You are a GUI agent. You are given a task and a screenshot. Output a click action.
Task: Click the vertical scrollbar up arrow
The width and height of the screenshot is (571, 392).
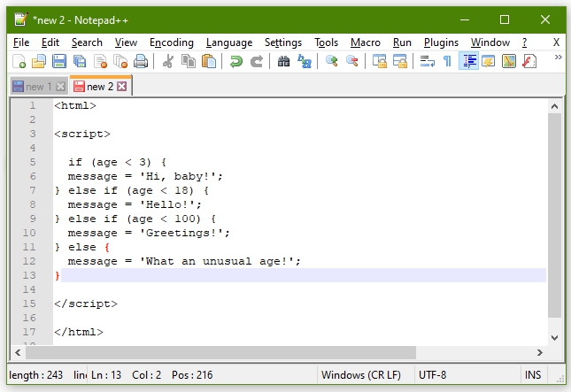pos(554,106)
